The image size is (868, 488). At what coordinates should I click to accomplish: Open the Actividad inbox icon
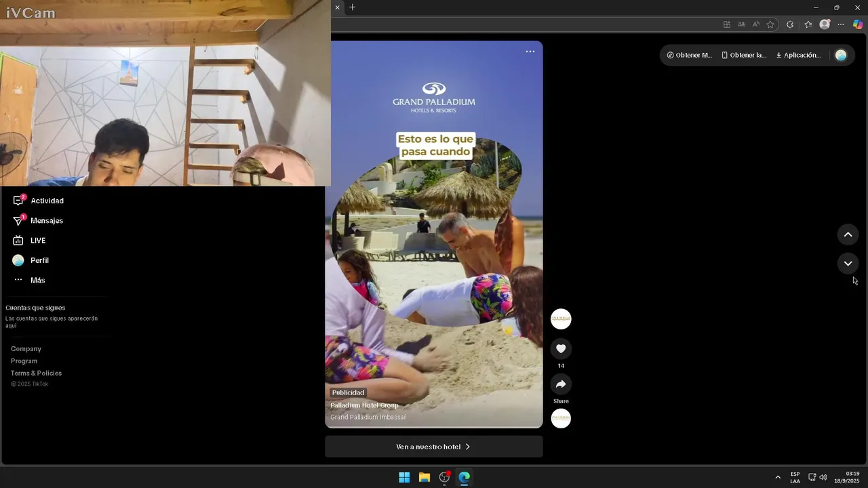18,201
